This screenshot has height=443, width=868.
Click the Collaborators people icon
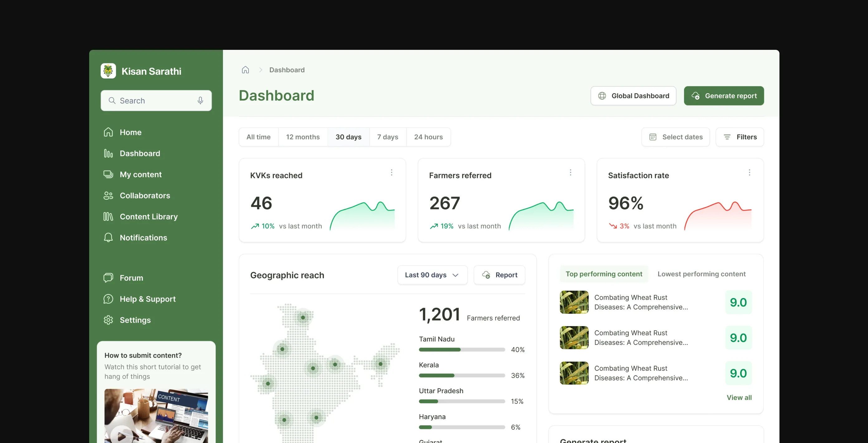coord(108,195)
